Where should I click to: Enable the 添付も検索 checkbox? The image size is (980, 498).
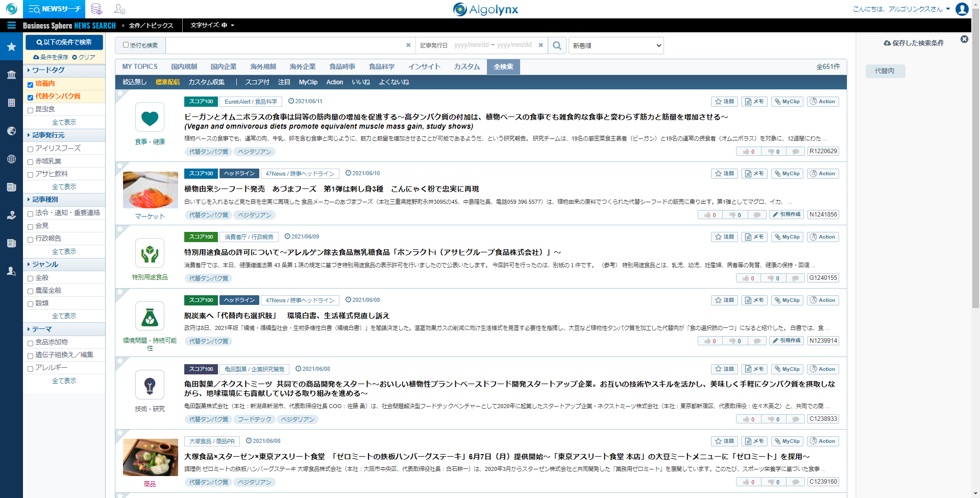(x=126, y=45)
